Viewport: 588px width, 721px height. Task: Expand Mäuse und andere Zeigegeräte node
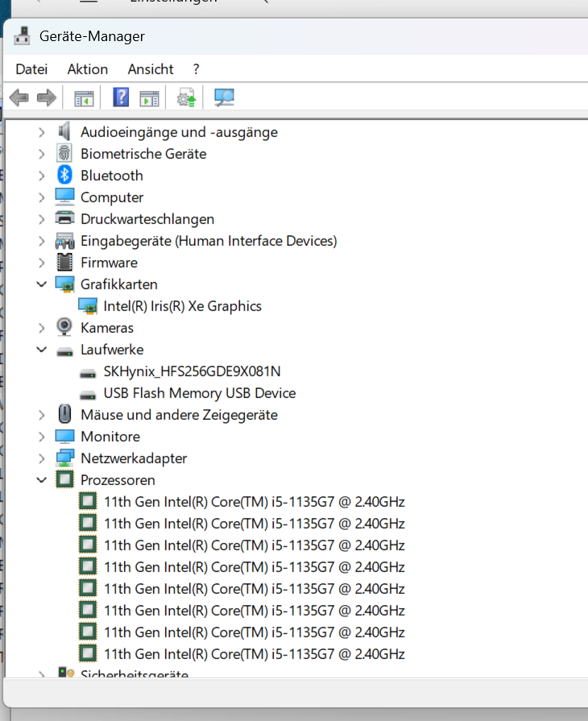41,415
